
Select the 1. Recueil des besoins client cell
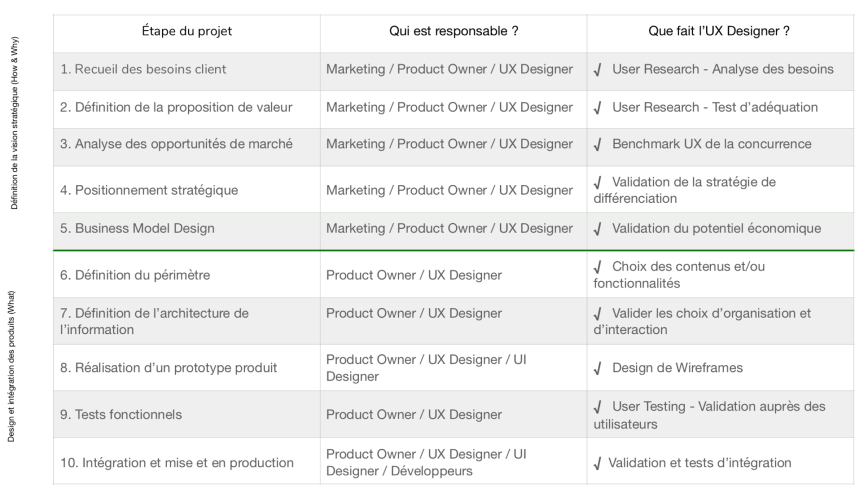(143, 69)
